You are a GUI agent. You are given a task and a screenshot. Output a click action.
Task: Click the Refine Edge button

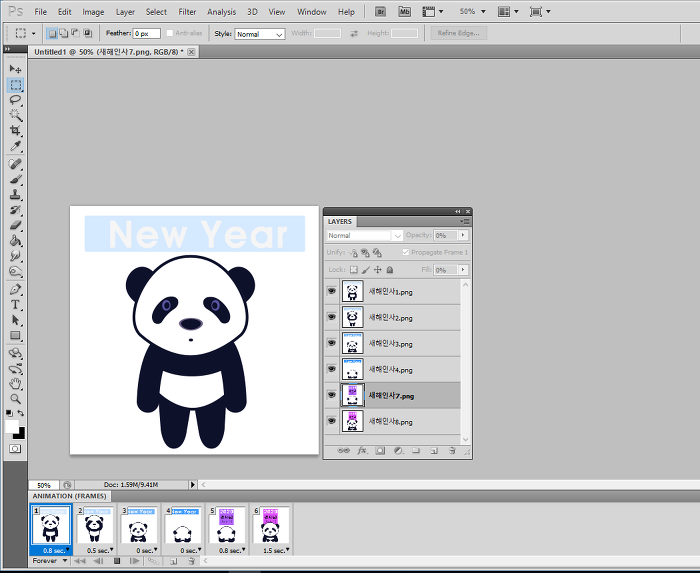click(x=459, y=34)
